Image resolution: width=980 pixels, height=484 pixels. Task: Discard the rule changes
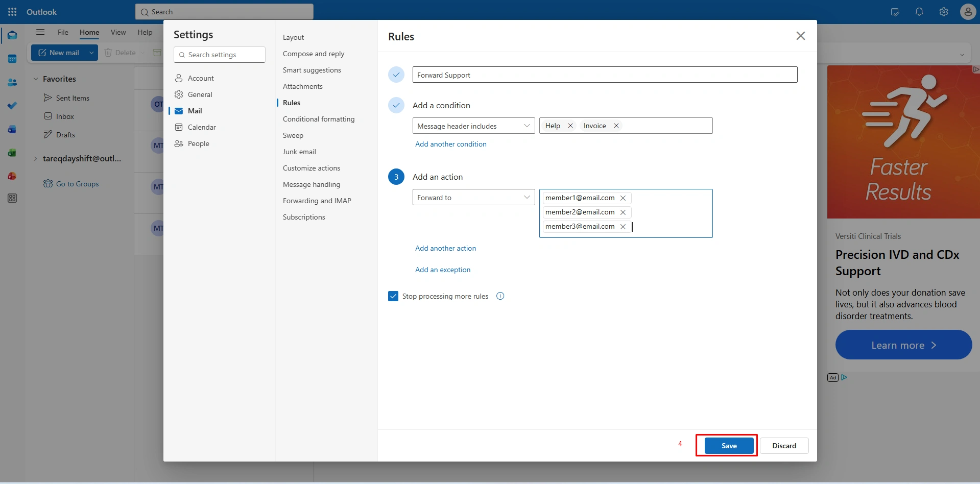click(x=784, y=446)
